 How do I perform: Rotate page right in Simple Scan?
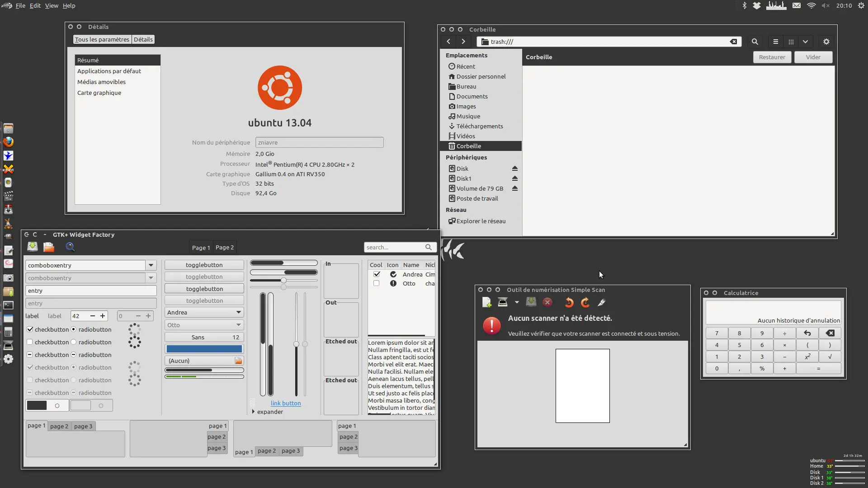[x=585, y=302]
